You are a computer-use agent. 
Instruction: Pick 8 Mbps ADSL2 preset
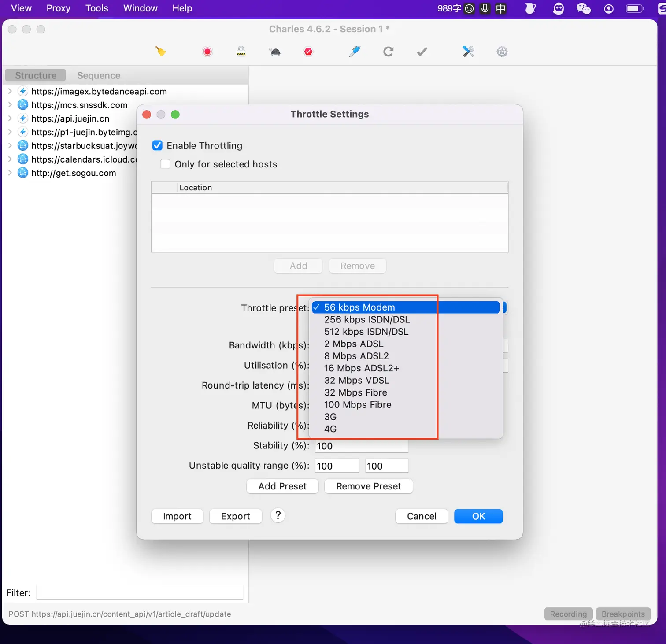[x=406, y=356]
